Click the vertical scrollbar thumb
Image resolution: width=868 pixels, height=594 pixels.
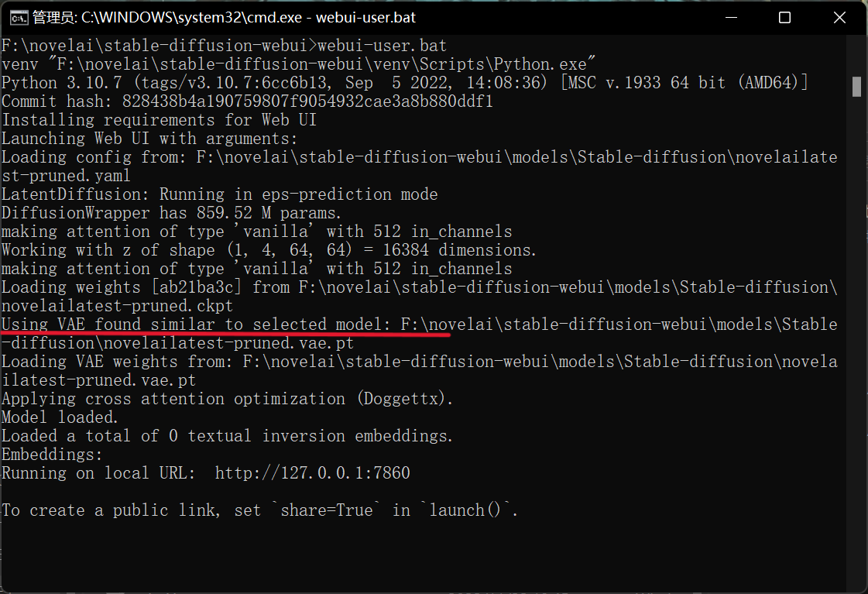point(856,87)
